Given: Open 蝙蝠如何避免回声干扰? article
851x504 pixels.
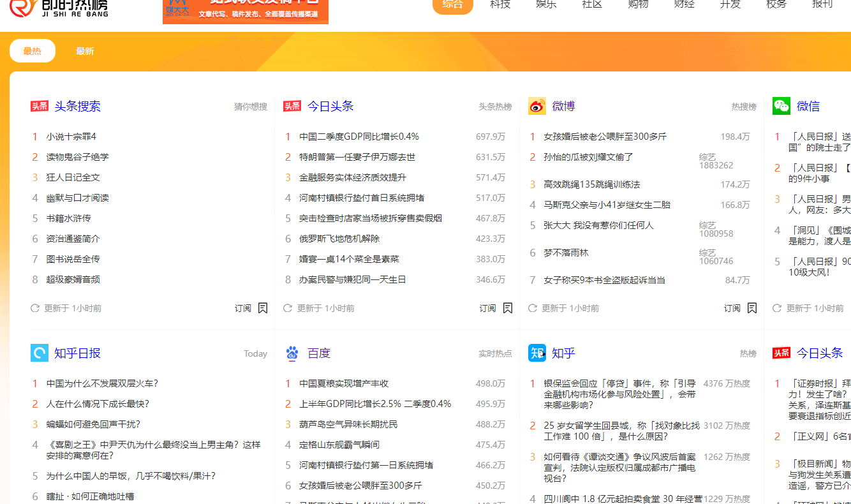Looking at the screenshot, I should 93,424.
